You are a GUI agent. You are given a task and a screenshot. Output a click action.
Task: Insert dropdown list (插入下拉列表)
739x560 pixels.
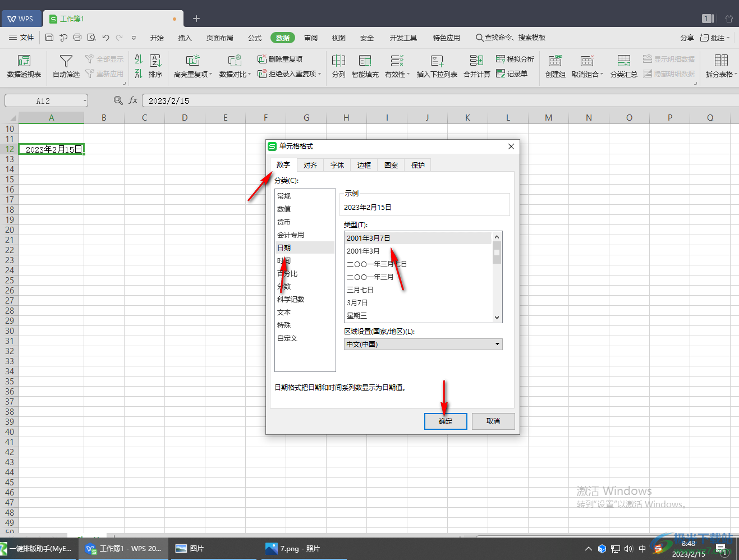pyautogui.click(x=437, y=66)
